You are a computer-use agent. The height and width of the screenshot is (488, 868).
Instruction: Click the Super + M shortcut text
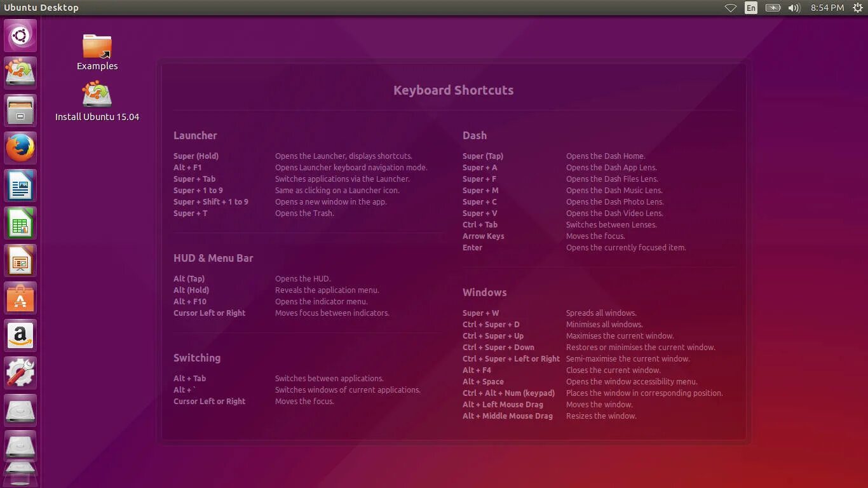(480, 191)
